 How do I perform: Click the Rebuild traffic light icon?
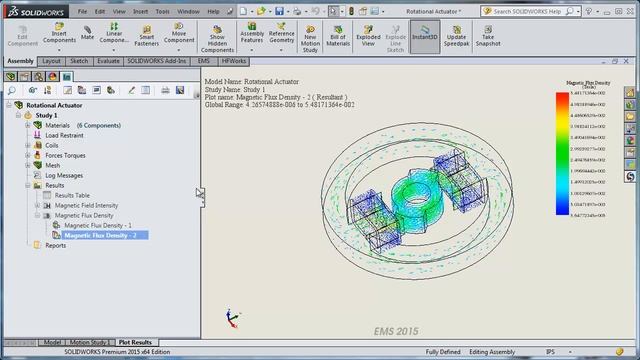coord(351,11)
